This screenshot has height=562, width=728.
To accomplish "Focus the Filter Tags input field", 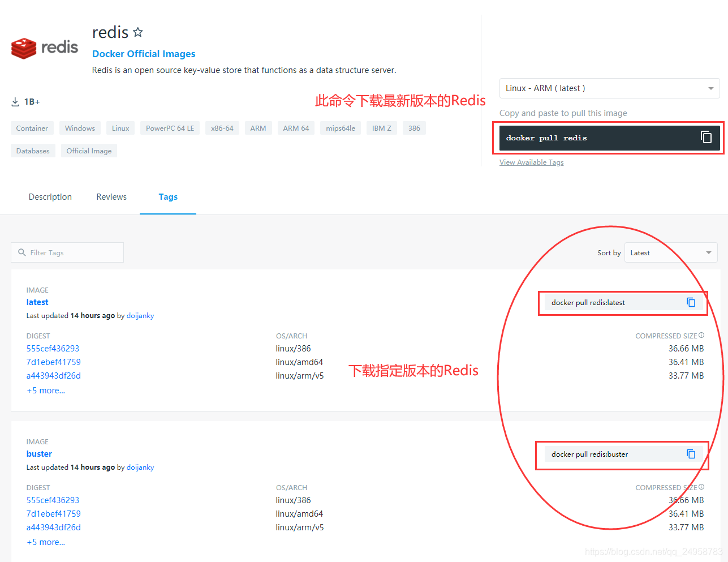I will tap(67, 252).
